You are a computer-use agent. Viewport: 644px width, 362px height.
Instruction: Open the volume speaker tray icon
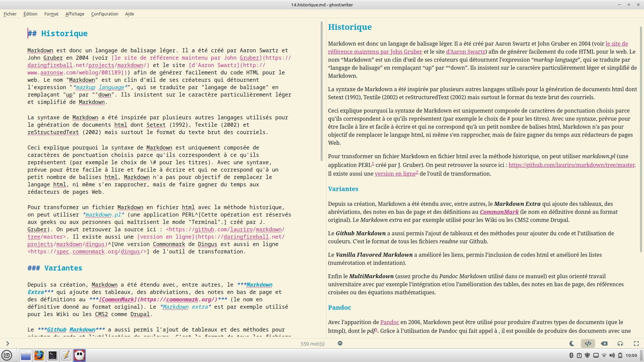[x=612, y=355]
